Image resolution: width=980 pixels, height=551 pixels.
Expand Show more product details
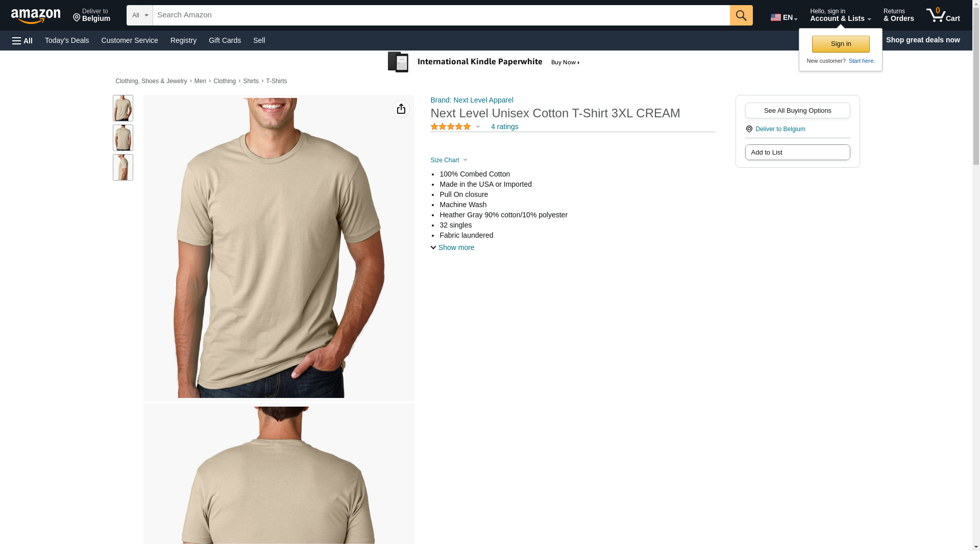point(452,247)
